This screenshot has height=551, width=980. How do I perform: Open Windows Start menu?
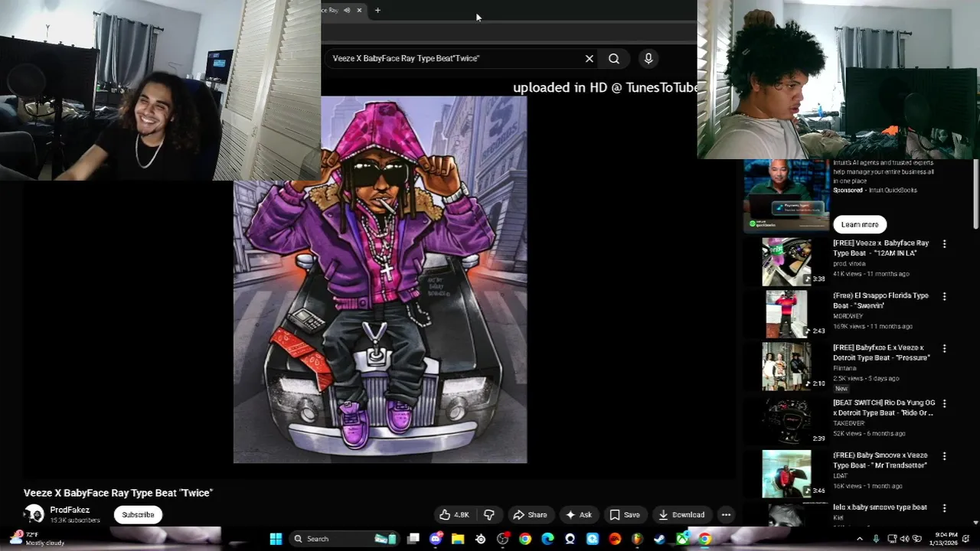276,539
